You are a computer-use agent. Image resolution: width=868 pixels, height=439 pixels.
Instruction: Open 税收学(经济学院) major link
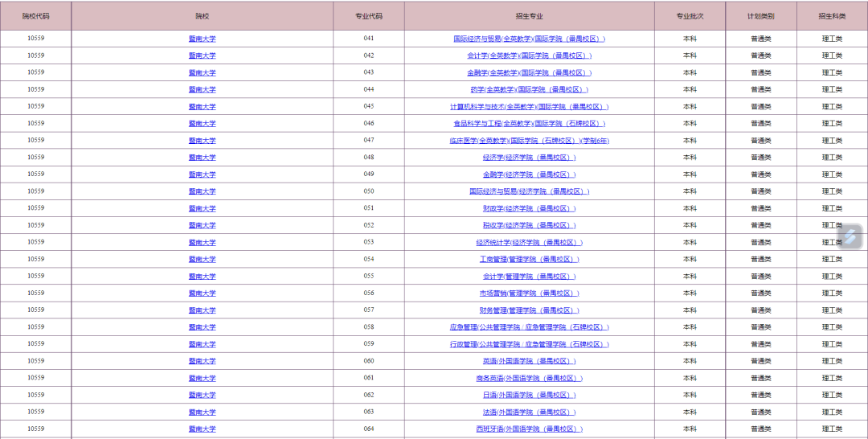pyautogui.click(x=529, y=225)
